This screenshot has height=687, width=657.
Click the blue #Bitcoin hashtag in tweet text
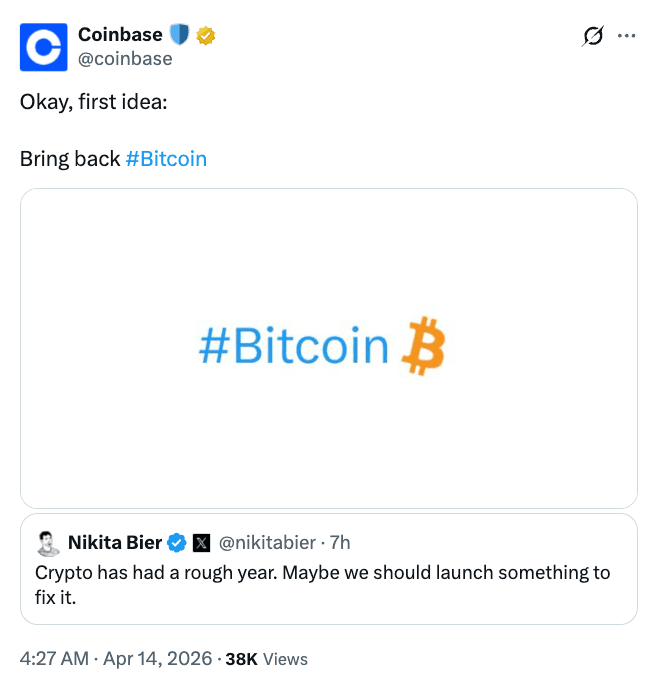[166, 159]
